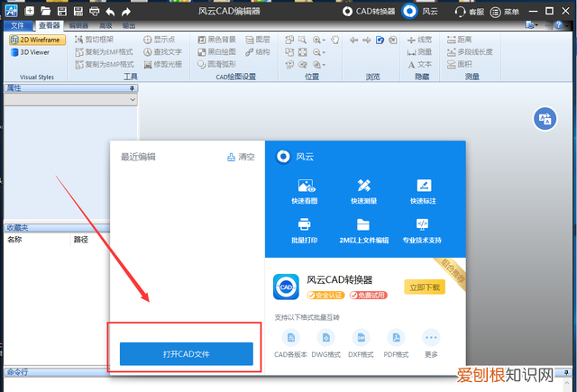Open the 图层 layers panel
577x392 pixels.
258,40
